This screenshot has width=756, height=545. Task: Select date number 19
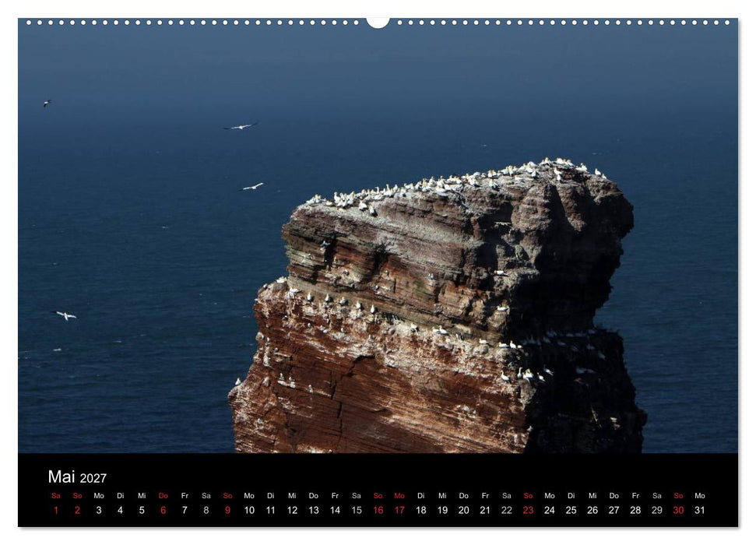442,510
